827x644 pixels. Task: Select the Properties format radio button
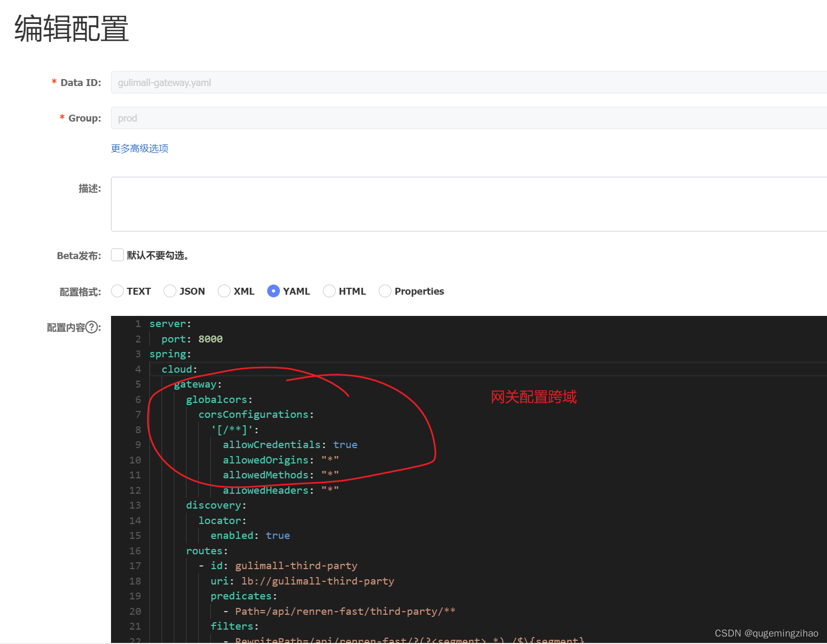pos(385,291)
